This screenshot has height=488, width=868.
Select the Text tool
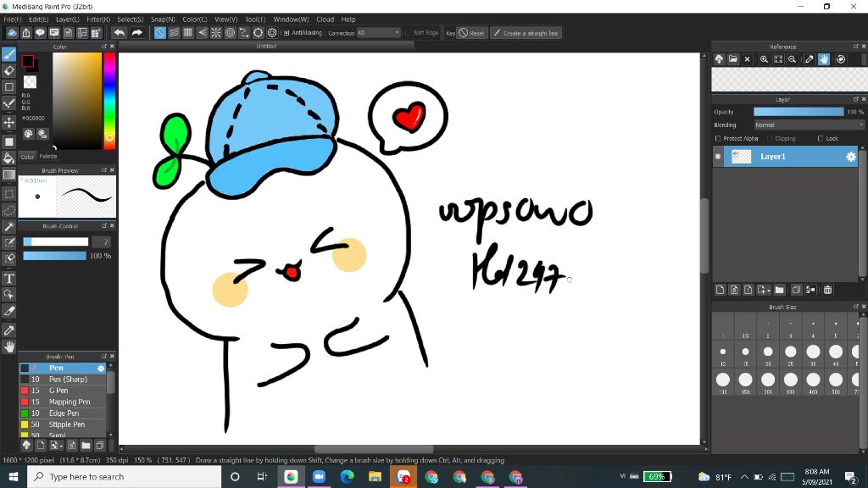8,278
